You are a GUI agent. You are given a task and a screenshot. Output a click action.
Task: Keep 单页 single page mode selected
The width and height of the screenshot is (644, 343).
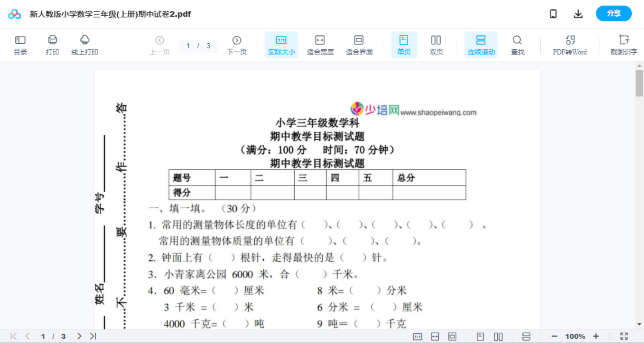pyautogui.click(x=404, y=45)
